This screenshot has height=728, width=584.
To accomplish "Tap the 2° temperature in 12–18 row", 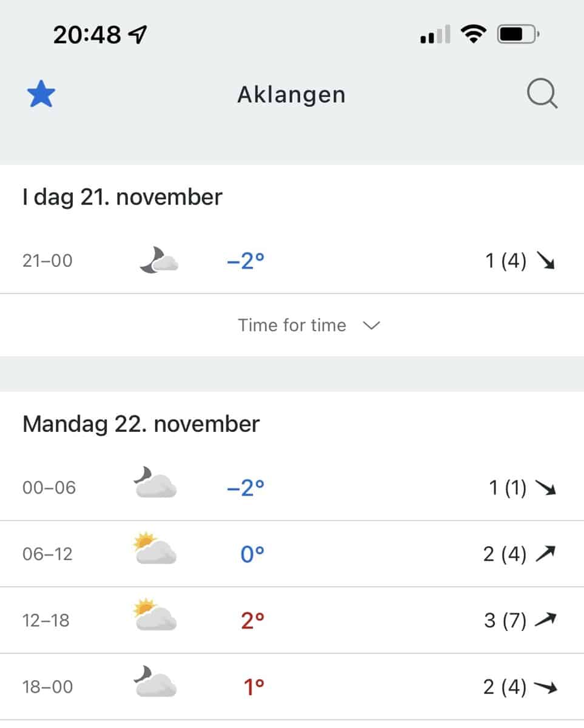I will tap(252, 621).
